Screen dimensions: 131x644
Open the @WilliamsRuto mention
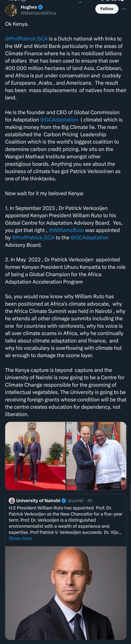[66, 230]
